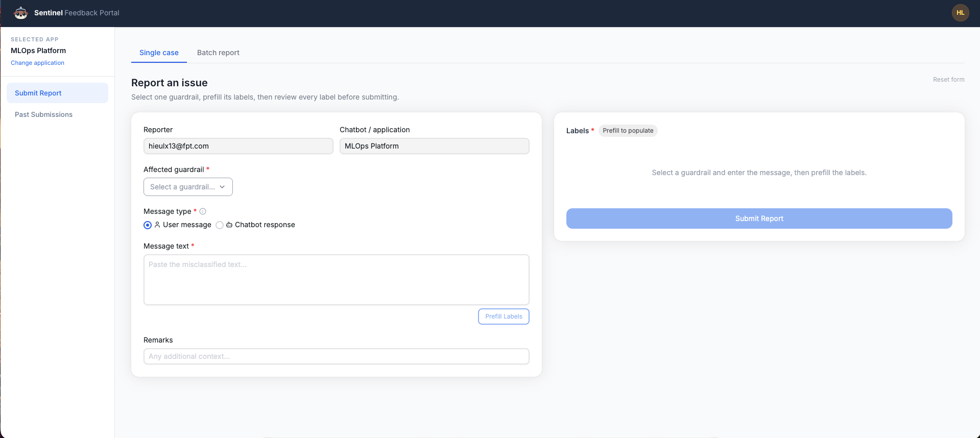Click the Reporter email field
980x438 pixels.
(x=238, y=146)
